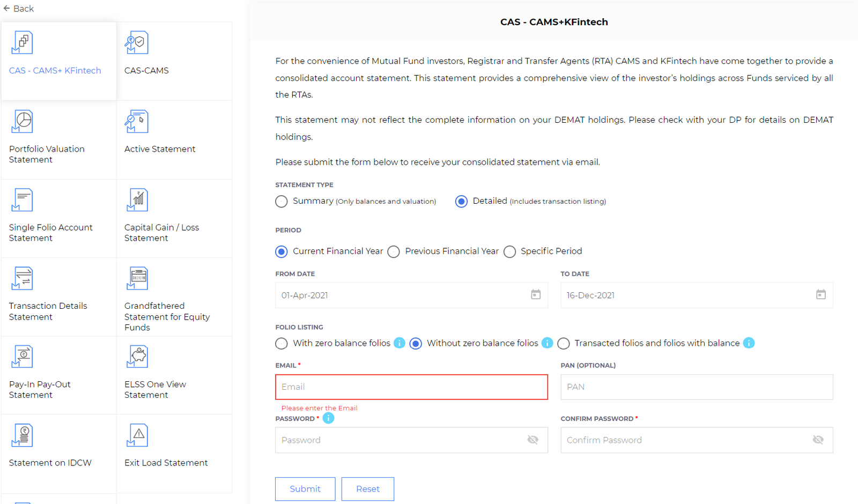Click the Reset button
Viewport: 858px width, 504px height.
[368, 489]
